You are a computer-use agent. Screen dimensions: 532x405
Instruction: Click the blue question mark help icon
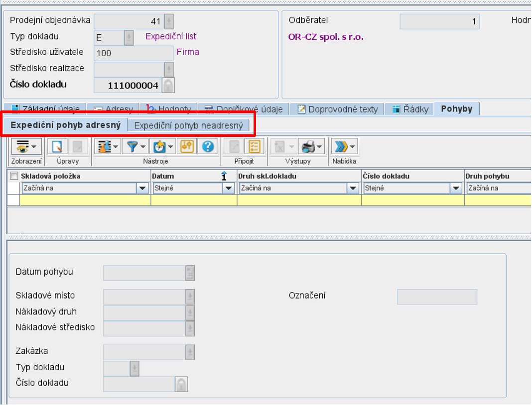coord(208,146)
